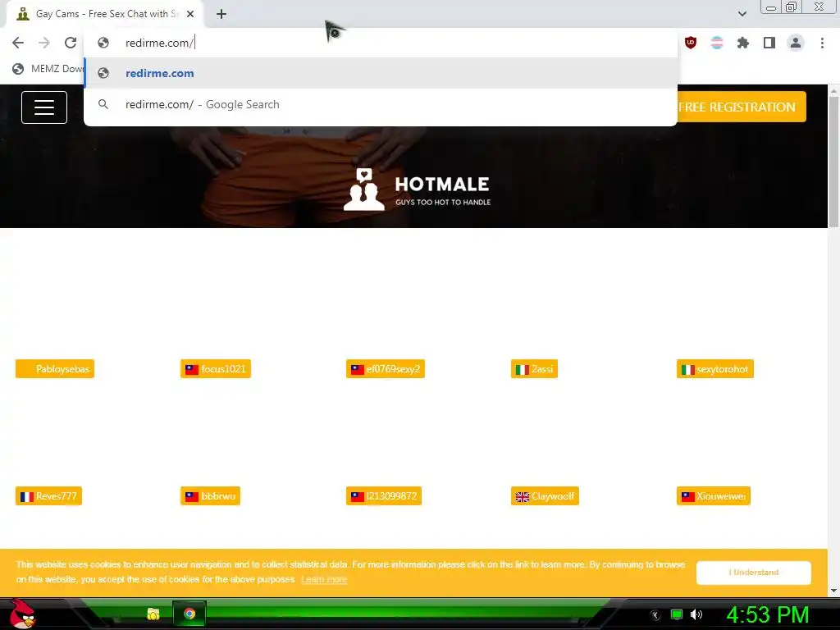Open Chrome's three-dot menu

tap(822, 43)
